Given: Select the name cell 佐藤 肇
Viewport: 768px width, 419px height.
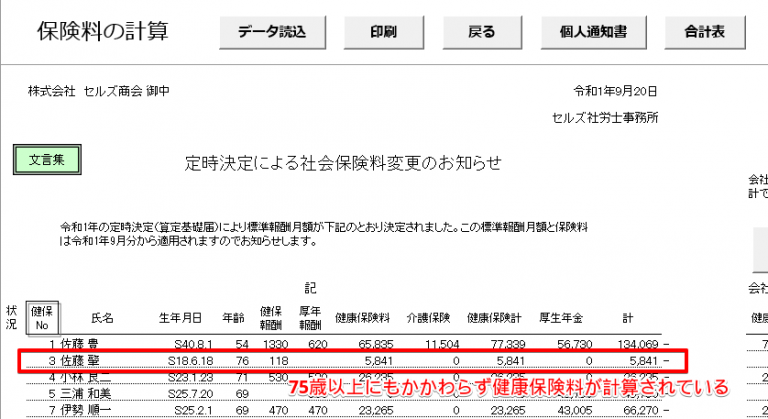Looking at the screenshot, I should click(80, 361).
